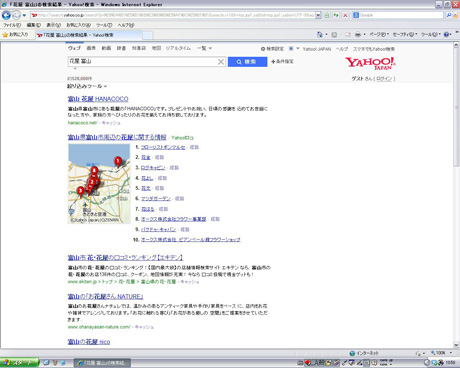Screen dimensions: 460x368
Task: Click the Refresh page icon
Action: tap(336, 15)
